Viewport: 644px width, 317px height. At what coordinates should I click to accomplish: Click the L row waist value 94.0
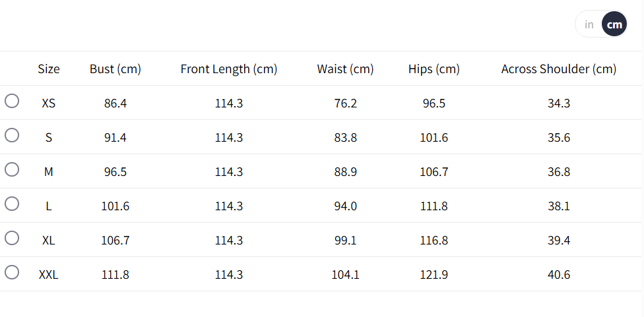pyautogui.click(x=345, y=206)
